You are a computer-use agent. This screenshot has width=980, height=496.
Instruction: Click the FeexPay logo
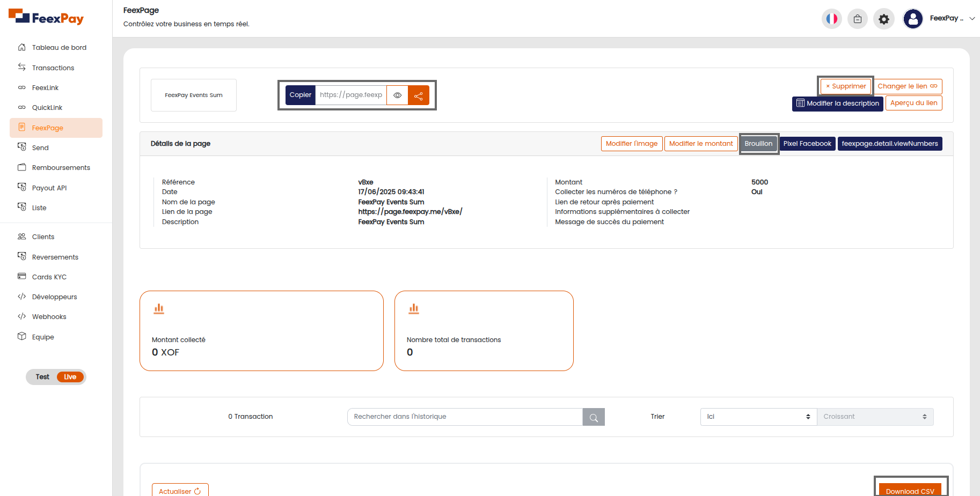click(46, 18)
